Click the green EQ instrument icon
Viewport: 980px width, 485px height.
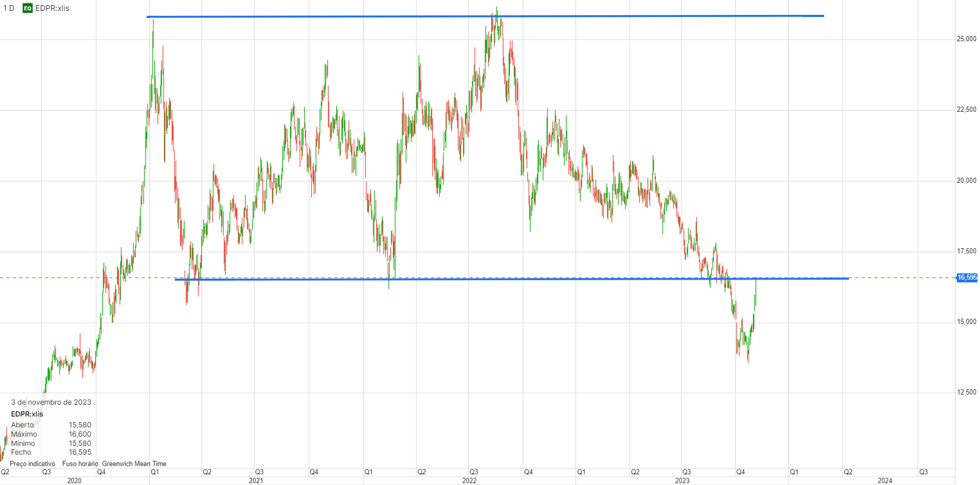click(27, 8)
